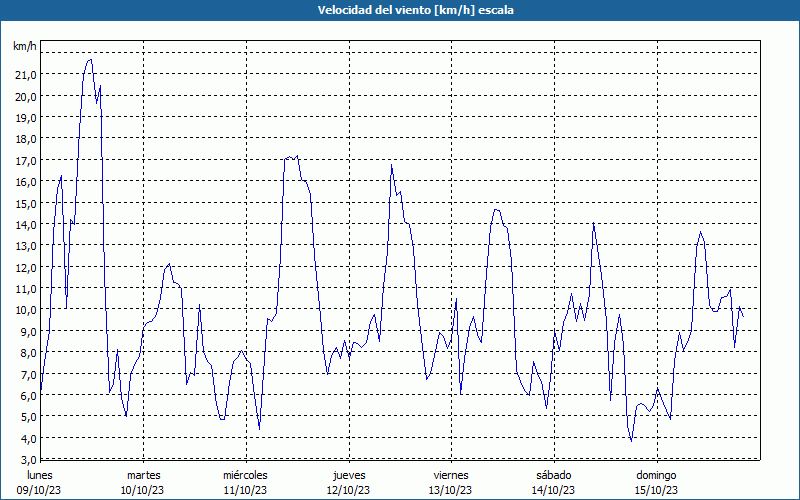Click the 11,0 y-axis value
This screenshot has width=800, height=500.
pyautogui.click(x=26, y=289)
